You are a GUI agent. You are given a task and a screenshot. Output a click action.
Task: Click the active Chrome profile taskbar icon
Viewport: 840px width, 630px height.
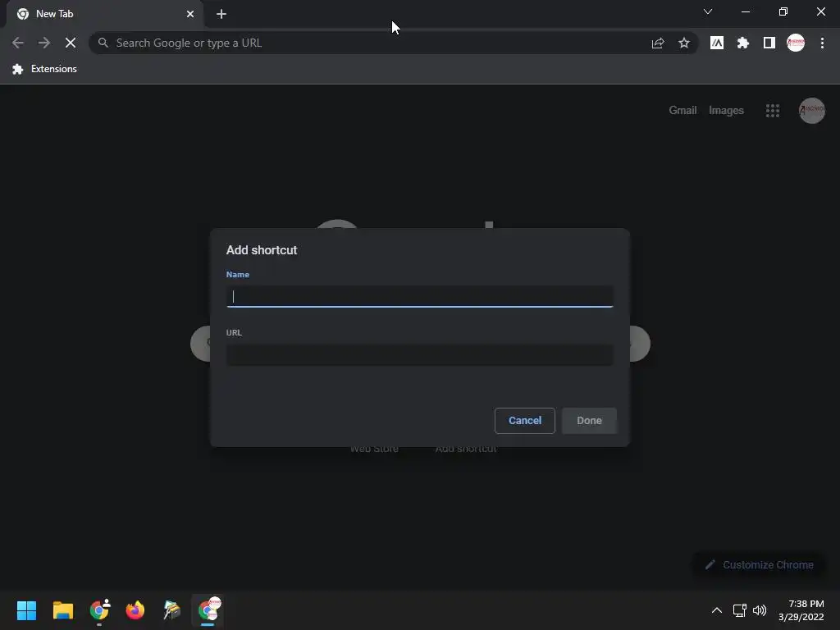pos(208,610)
